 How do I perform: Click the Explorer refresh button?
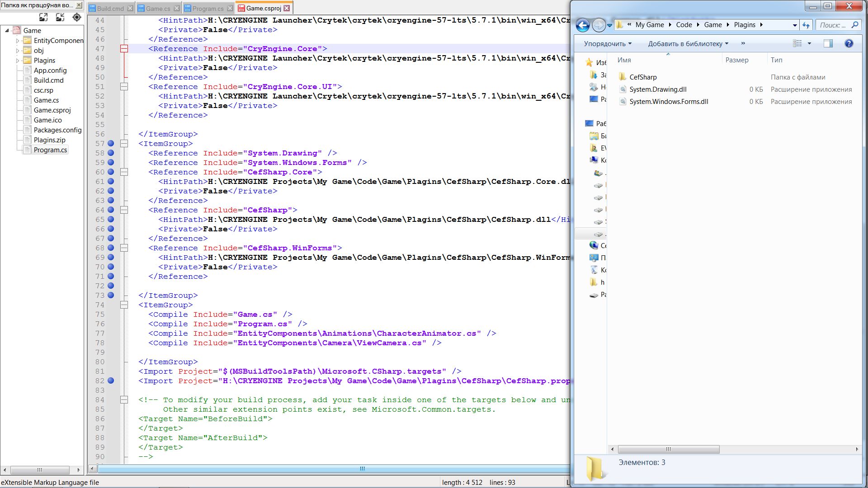tap(806, 25)
